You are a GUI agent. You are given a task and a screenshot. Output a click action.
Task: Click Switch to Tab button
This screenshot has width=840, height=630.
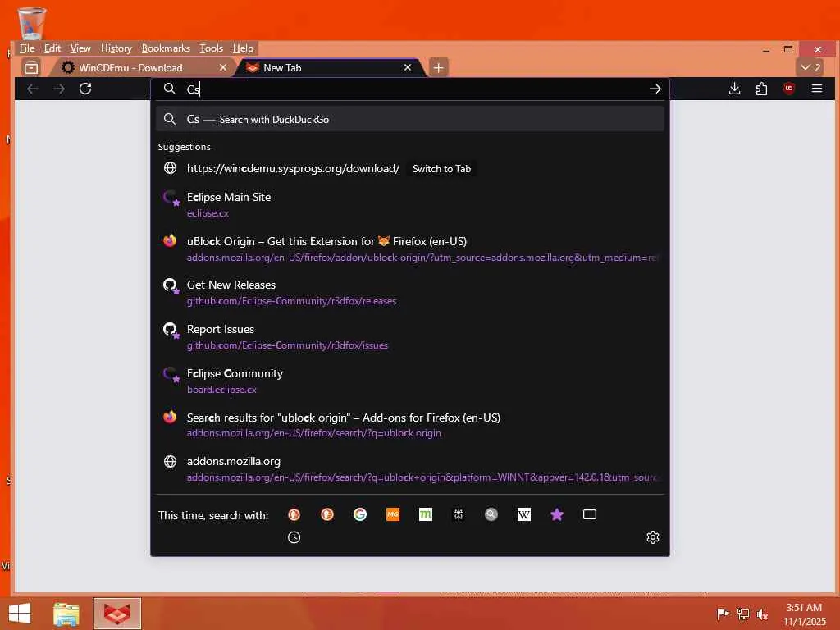click(441, 169)
